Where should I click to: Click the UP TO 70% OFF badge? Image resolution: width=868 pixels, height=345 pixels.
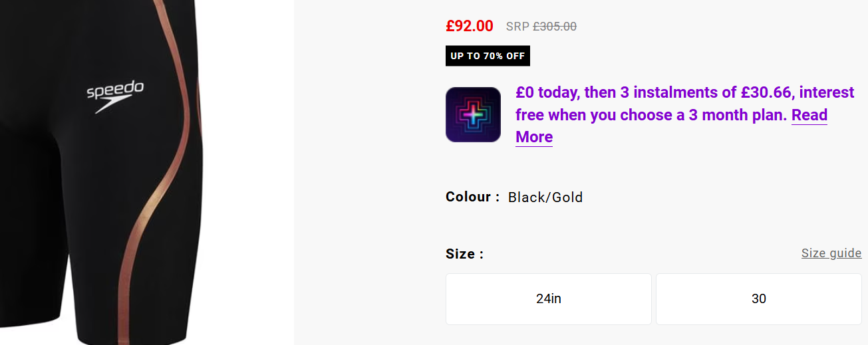pyautogui.click(x=488, y=56)
